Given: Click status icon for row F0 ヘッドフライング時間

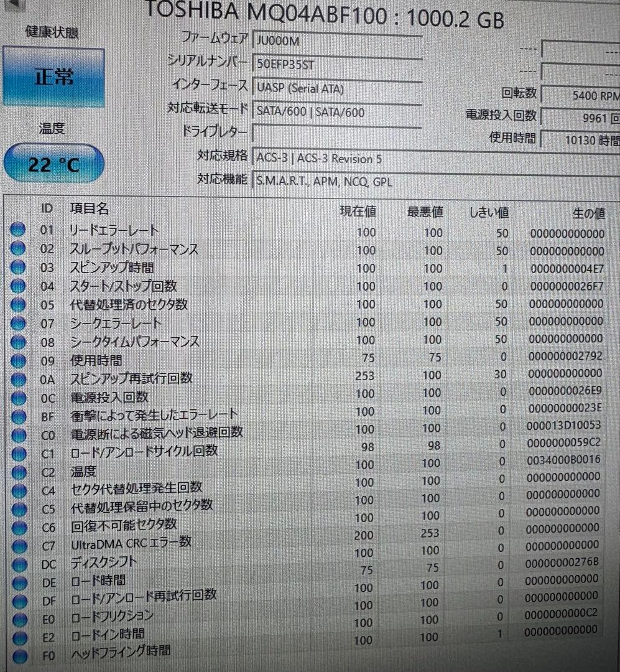Looking at the screenshot, I should 20,656.
